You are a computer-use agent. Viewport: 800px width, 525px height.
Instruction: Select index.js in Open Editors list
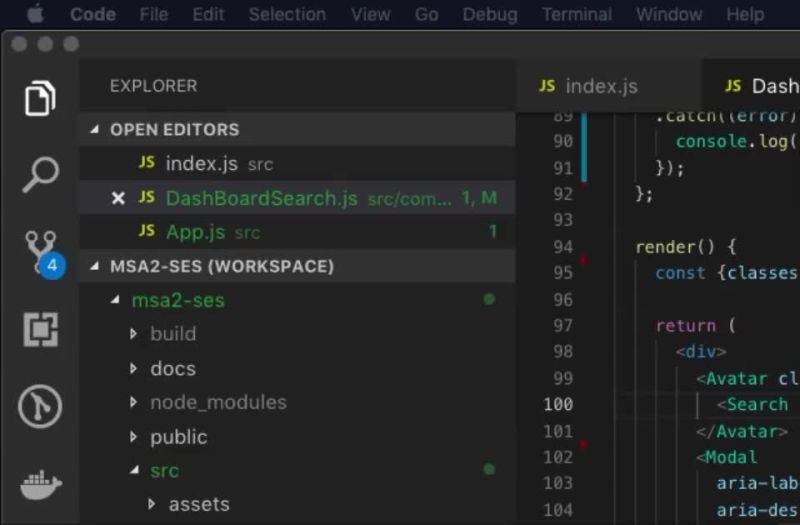coord(297,163)
